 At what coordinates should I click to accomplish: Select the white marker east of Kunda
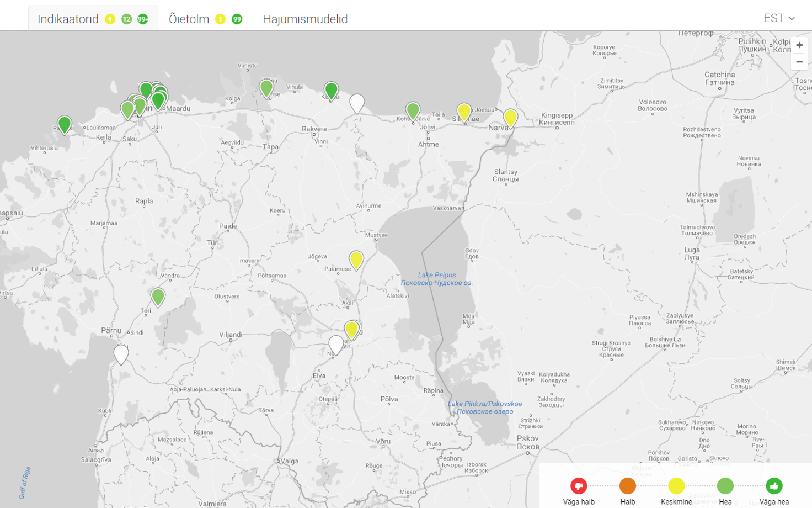point(357,103)
